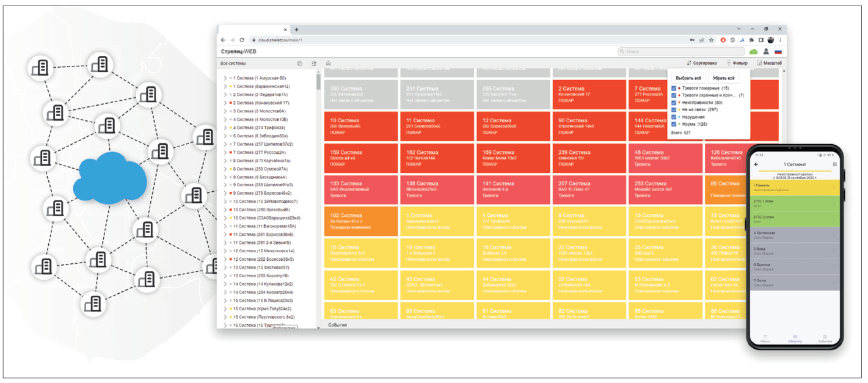Click the saved password key icon
The height and width of the screenshot is (383, 868).
[693, 40]
